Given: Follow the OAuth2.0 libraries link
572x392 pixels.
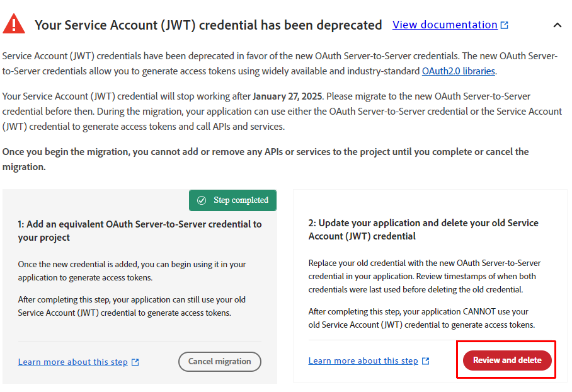Looking at the screenshot, I should tap(458, 71).
